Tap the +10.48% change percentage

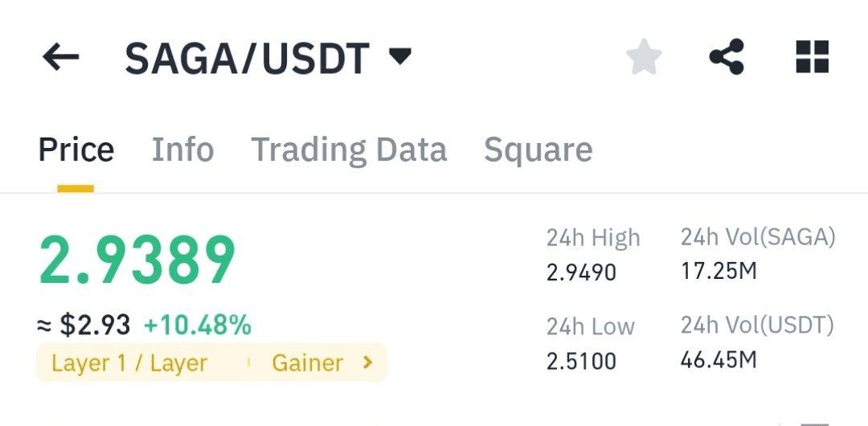[197, 326]
